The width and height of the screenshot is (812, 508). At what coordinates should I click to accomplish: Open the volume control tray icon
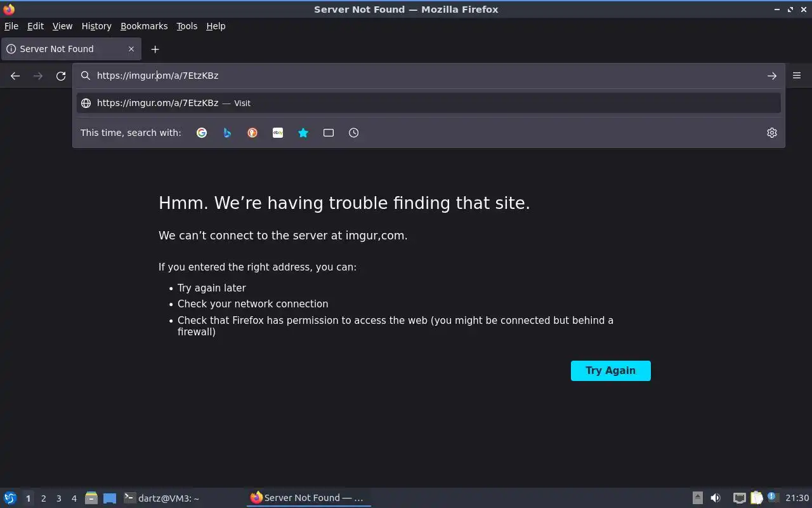pyautogui.click(x=716, y=498)
